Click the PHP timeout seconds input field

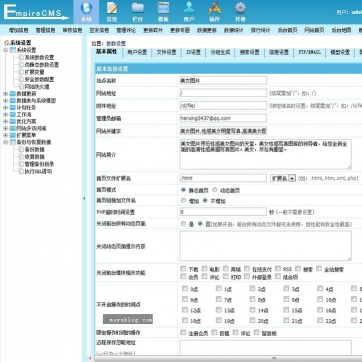[223, 212]
